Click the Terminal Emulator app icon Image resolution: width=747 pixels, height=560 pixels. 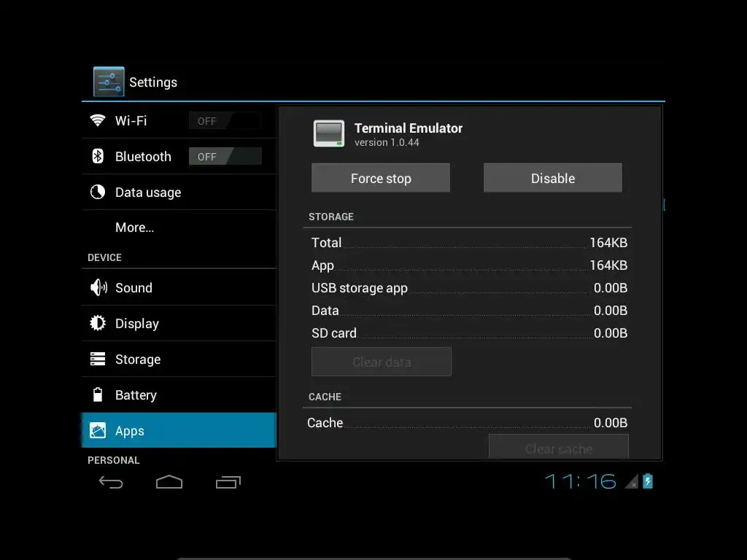[329, 133]
